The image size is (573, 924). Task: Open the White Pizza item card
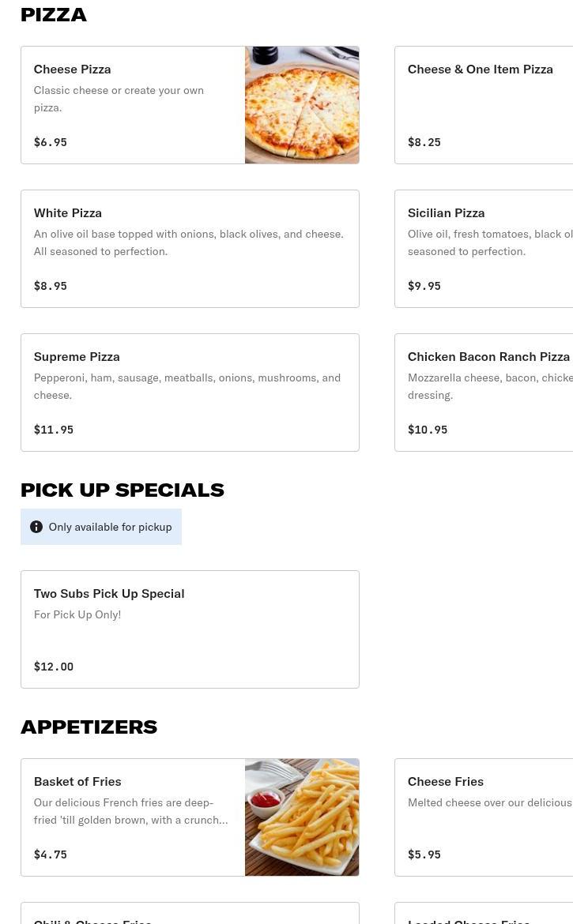coord(190,249)
